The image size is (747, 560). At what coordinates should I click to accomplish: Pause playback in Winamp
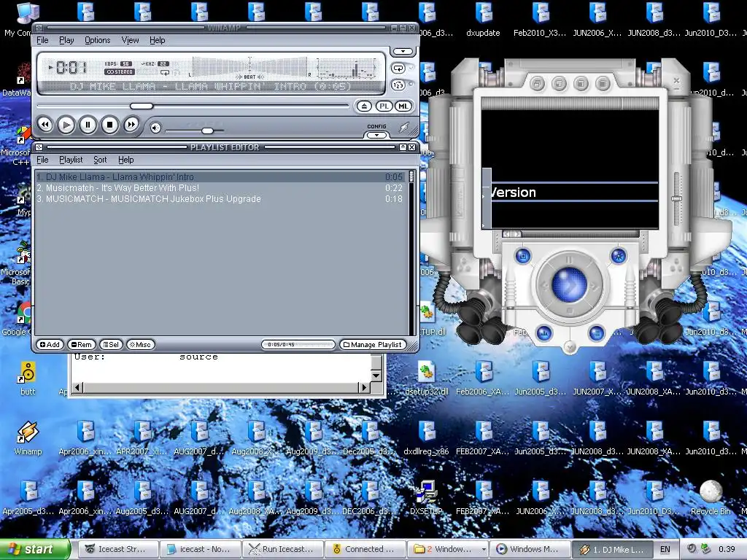pos(88,125)
